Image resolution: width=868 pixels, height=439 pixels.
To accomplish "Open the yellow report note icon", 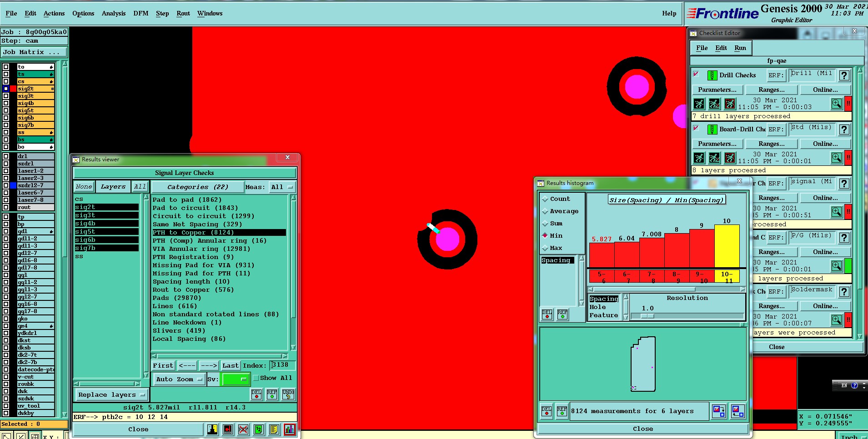I will [274, 429].
